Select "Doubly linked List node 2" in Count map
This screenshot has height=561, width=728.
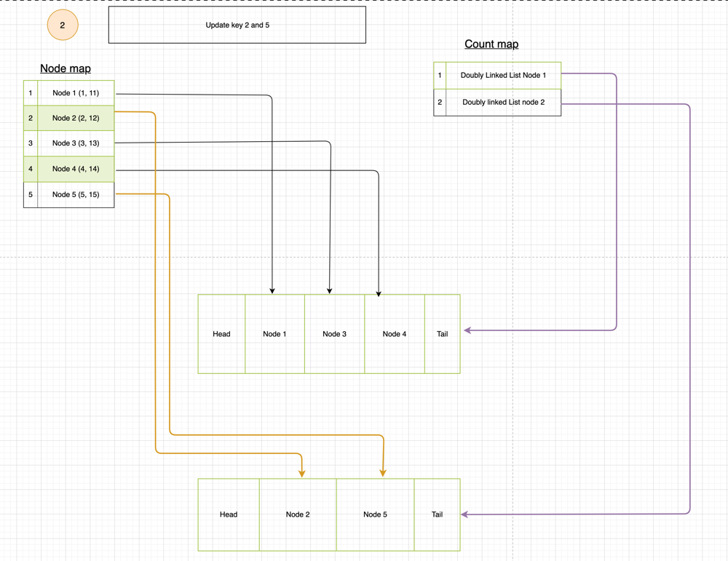point(503,103)
